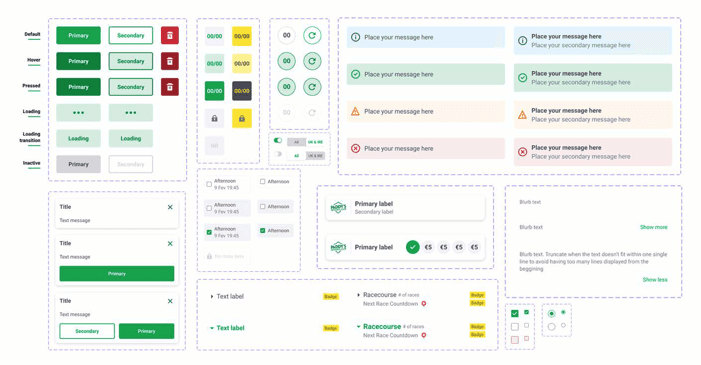Click the faded disabled refresh icon
The height and width of the screenshot is (365, 701).
click(x=312, y=112)
